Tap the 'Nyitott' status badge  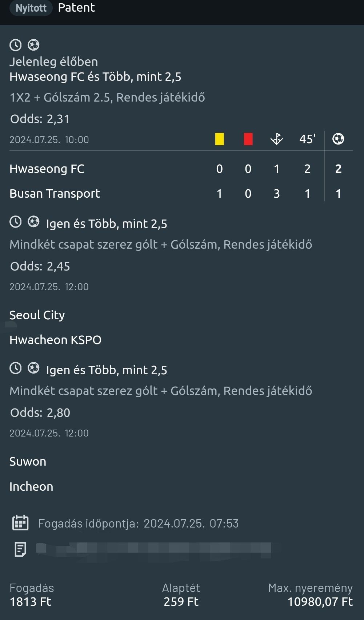[31, 8]
